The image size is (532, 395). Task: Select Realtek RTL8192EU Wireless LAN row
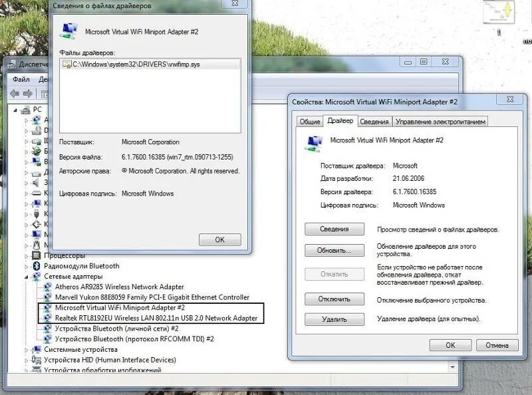coord(156,318)
